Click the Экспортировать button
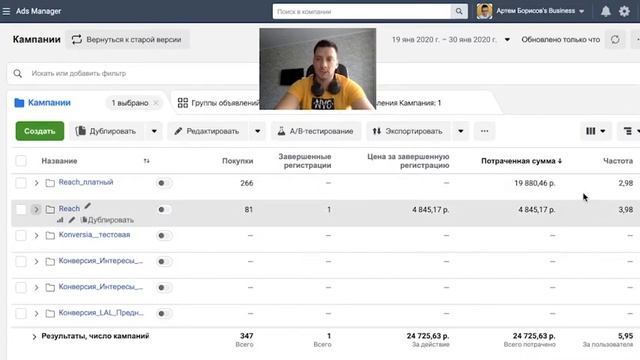The image size is (640, 360). [x=408, y=131]
